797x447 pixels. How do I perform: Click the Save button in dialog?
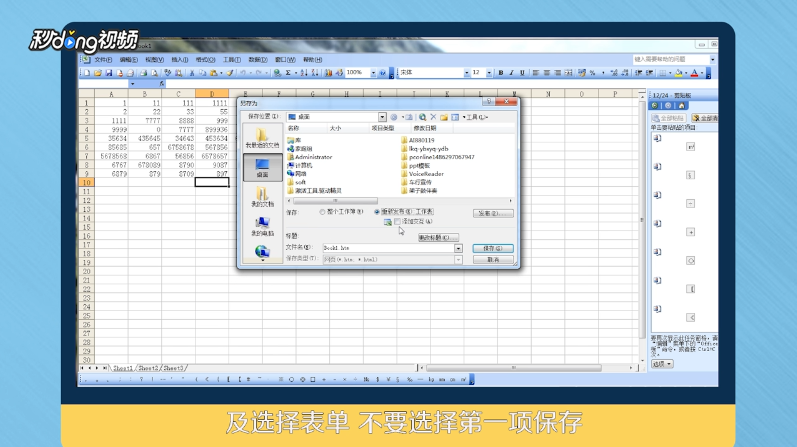[x=493, y=248]
